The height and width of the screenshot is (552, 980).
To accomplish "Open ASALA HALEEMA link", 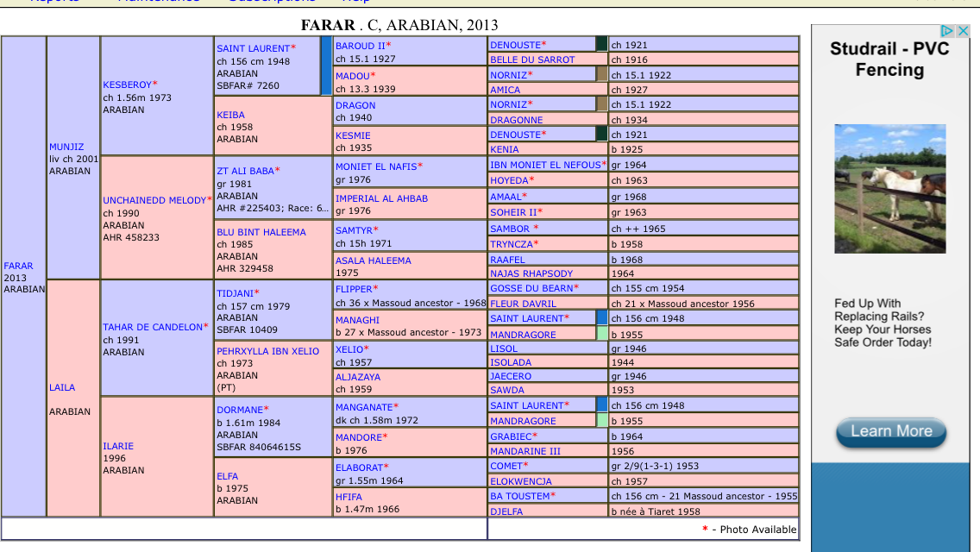I will [x=374, y=260].
